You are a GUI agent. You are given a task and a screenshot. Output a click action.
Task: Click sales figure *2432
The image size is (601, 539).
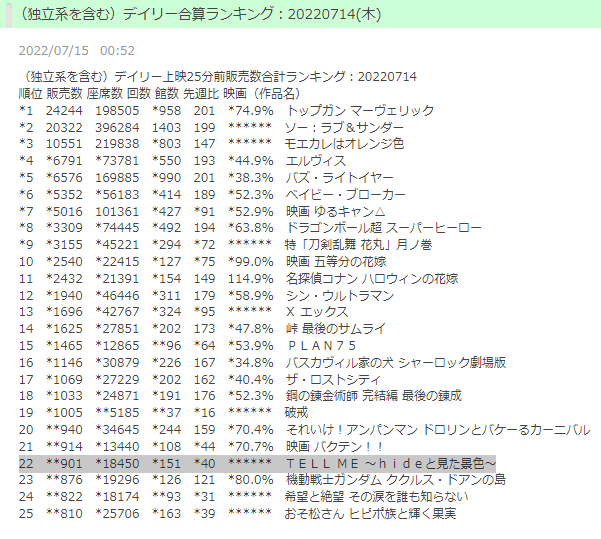coord(64,278)
